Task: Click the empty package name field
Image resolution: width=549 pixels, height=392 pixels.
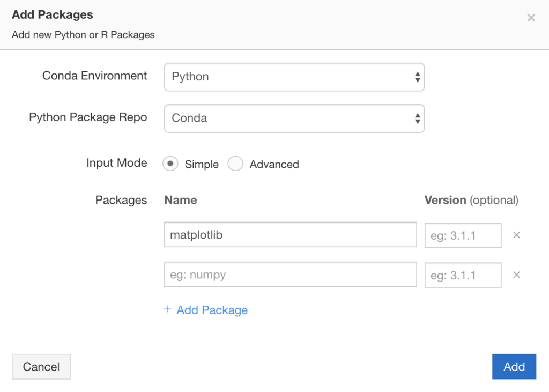Action: (290, 275)
